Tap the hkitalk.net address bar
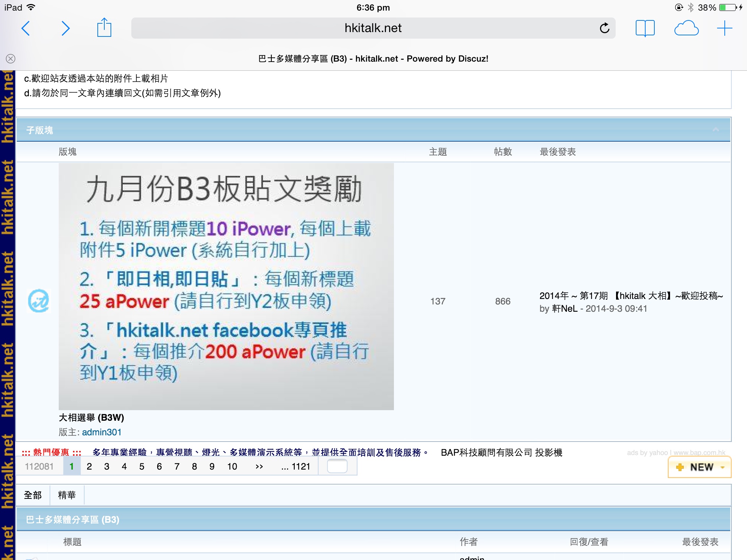The height and width of the screenshot is (560, 747). click(x=373, y=28)
